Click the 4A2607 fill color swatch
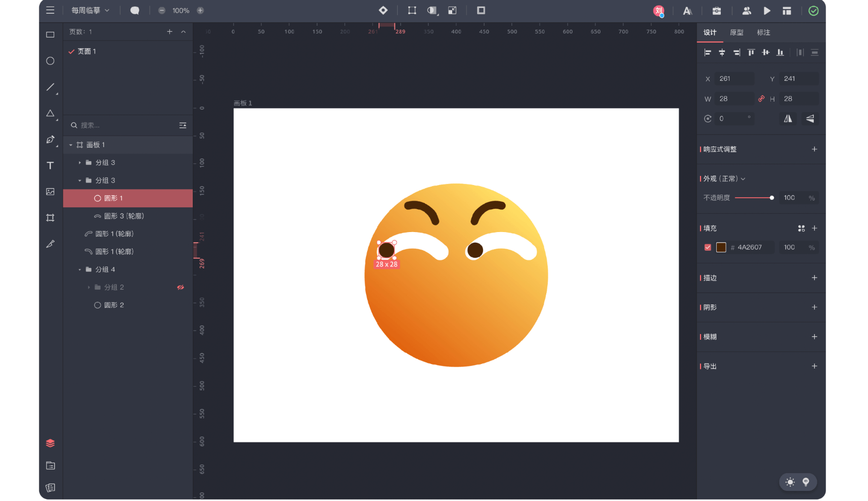 [721, 247]
